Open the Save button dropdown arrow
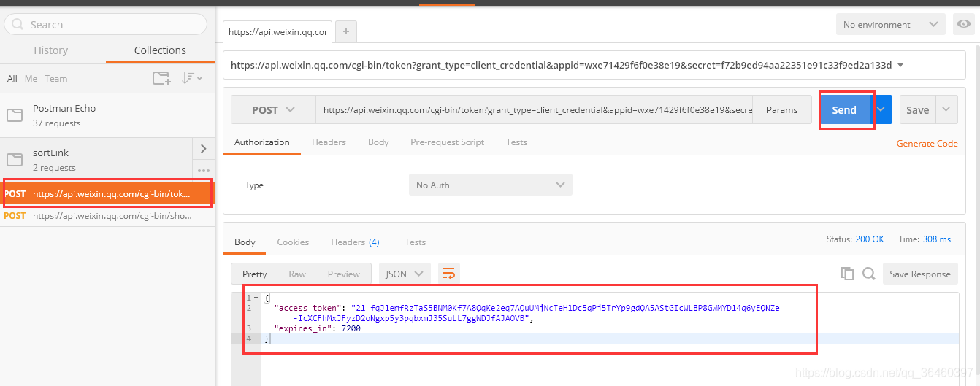The image size is (980, 386). [946, 109]
